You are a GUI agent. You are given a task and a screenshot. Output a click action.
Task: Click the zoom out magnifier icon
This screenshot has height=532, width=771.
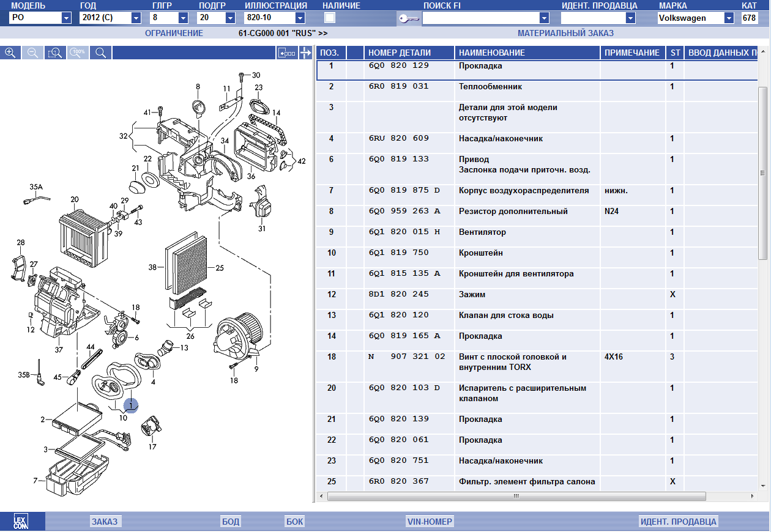point(32,53)
